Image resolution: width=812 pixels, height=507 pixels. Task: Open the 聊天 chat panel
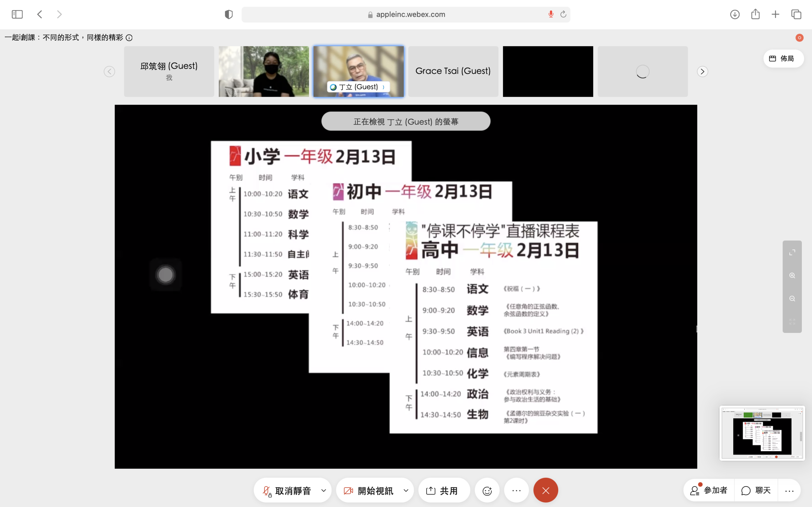click(756, 490)
